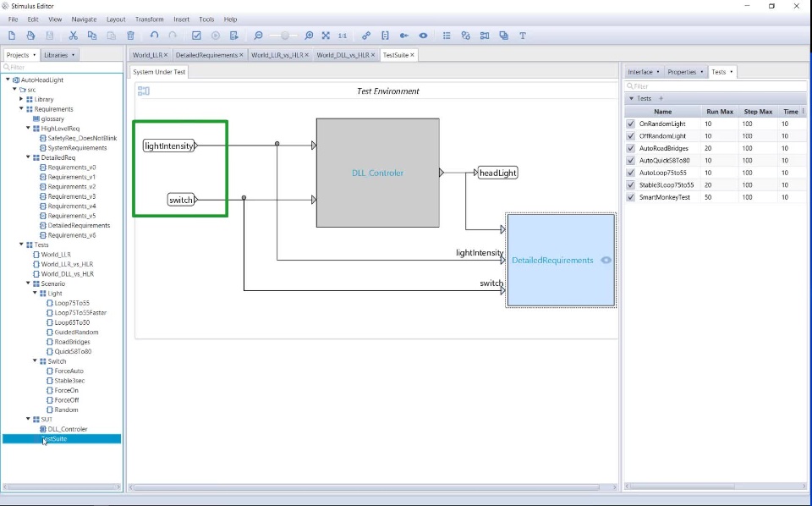The image size is (812, 506).
Task: Click the Text tool T icon
Action: [523, 36]
